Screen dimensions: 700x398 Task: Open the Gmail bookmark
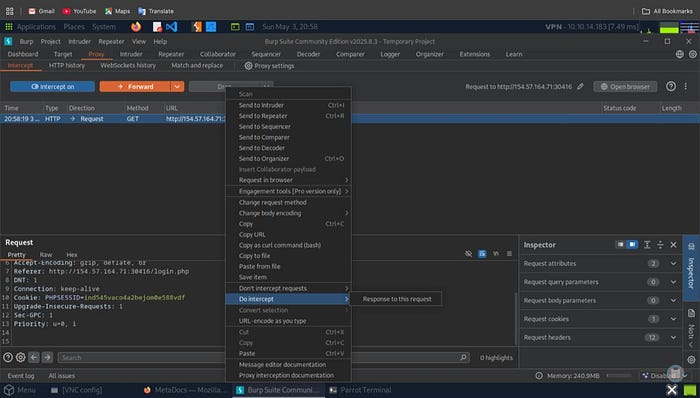pyautogui.click(x=42, y=11)
